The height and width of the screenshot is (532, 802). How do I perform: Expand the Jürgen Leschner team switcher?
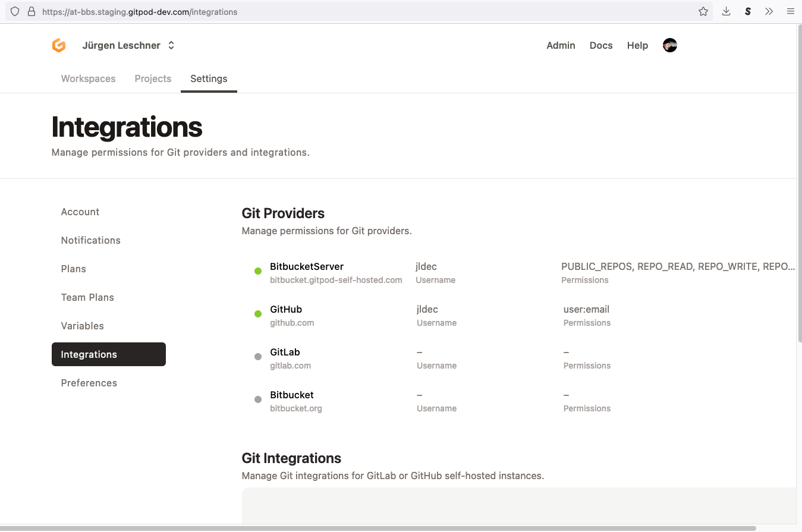coord(128,45)
